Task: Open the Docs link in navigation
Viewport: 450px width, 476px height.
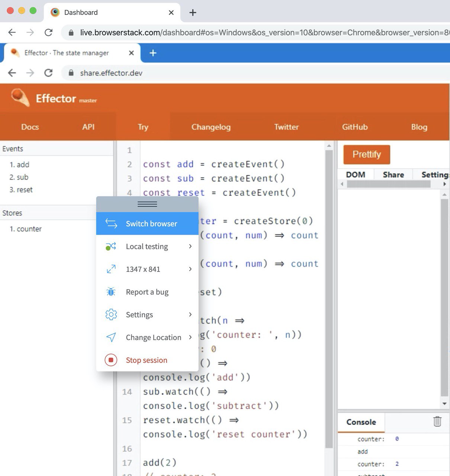Action: tap(30, 127)
